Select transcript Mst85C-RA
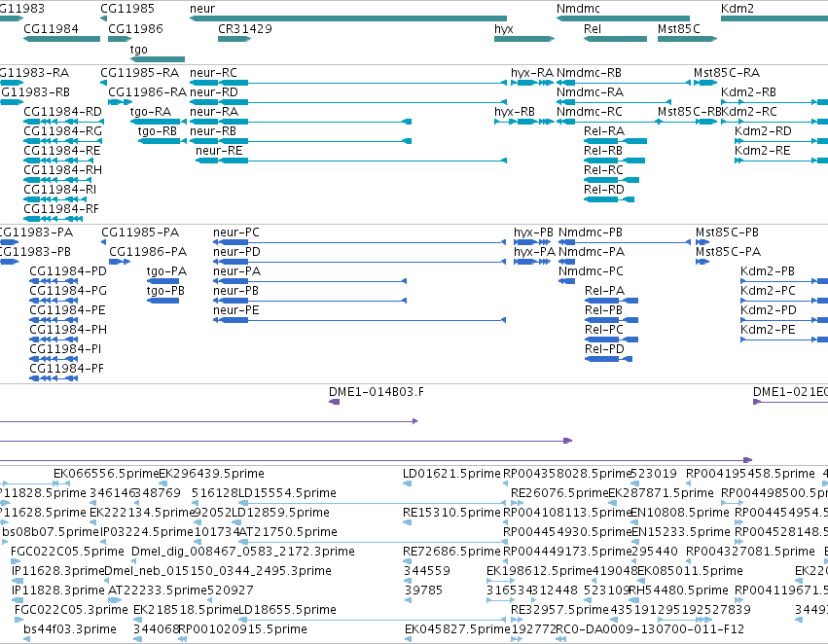This screenshot has height=644, width=828. click(x=705, y=83)
